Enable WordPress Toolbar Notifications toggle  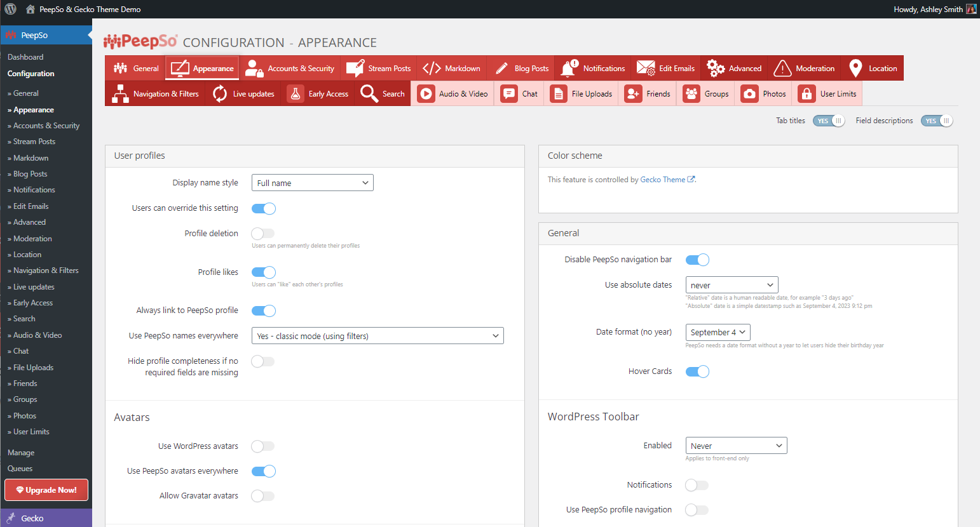pos(697,485)
